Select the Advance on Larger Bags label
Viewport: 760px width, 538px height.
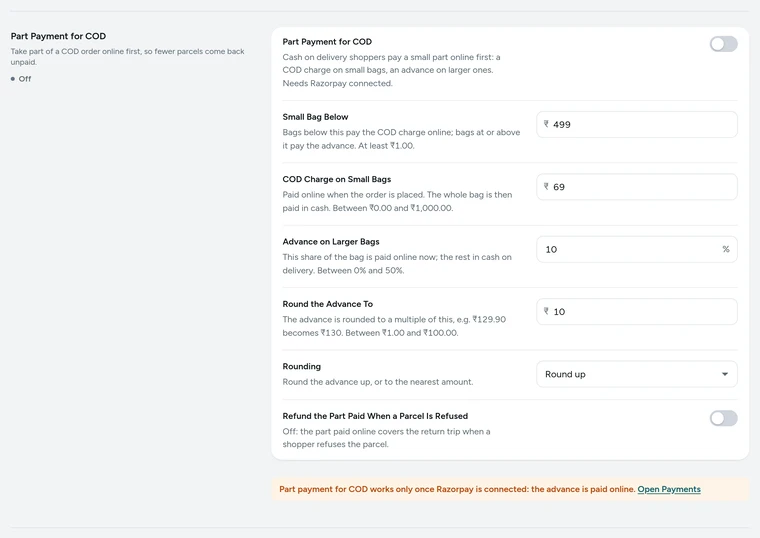(x=331, y=241)
